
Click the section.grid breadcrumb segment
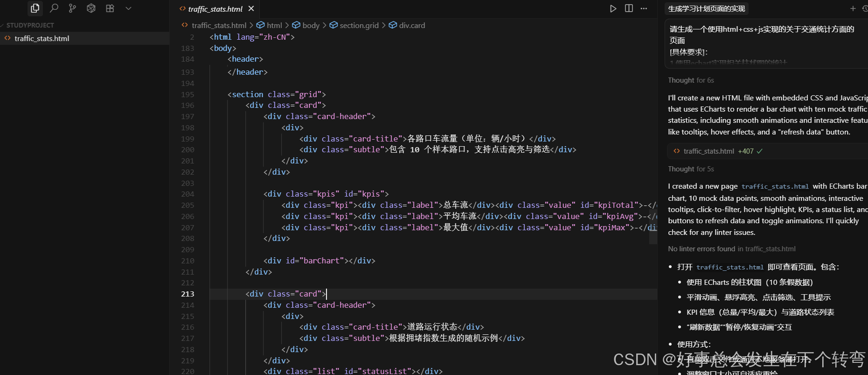click(x=359, y=25)
